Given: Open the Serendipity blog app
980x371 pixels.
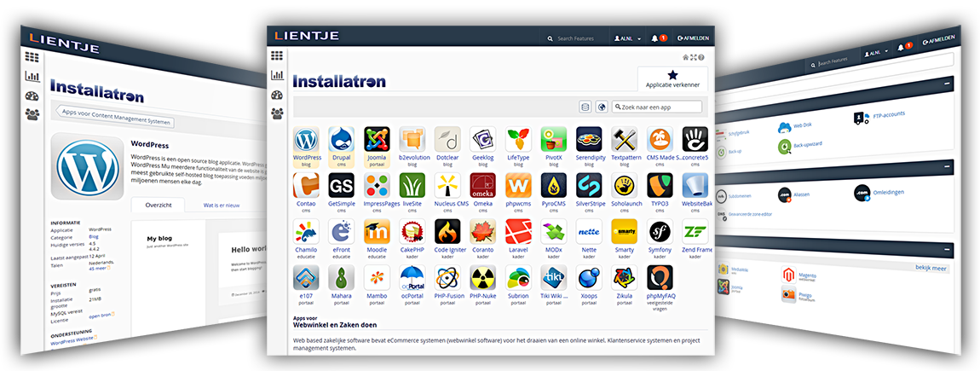Looking at the screenshot, I should 589,140.
